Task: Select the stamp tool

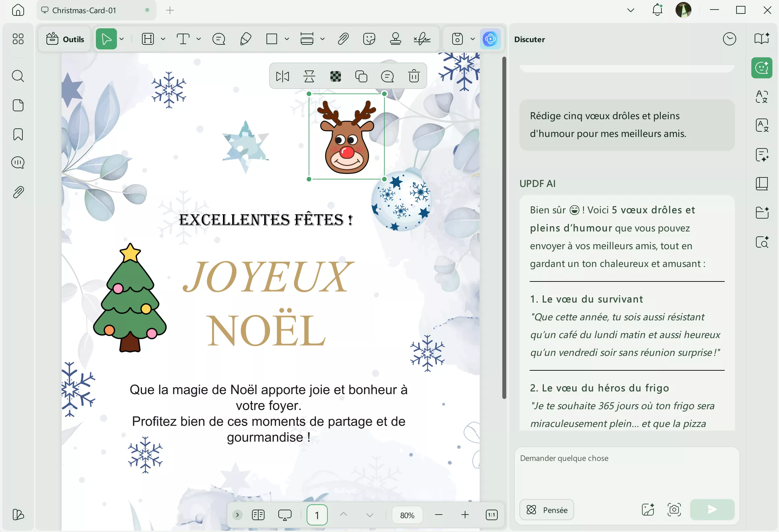Action: pos(396,39)
